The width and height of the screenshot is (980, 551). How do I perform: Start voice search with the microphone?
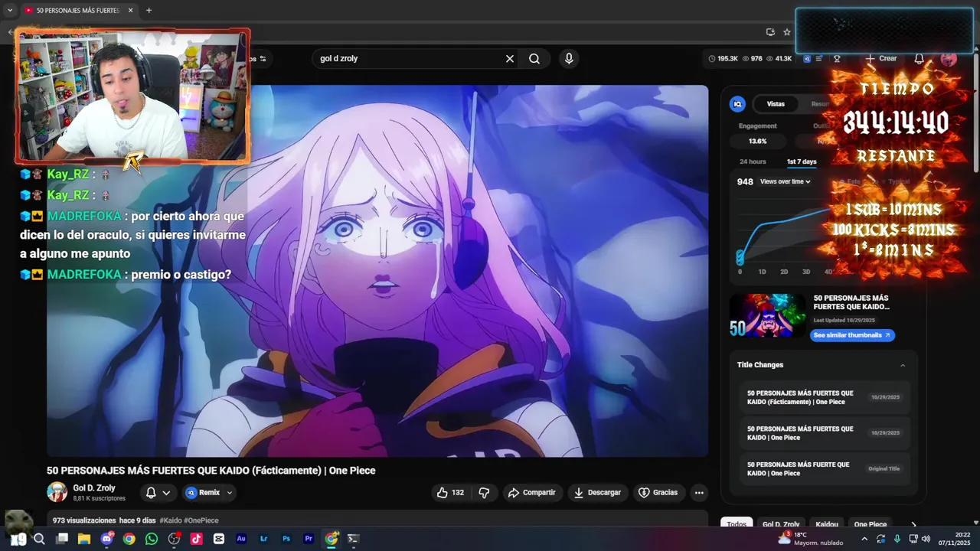click(569, 59)
